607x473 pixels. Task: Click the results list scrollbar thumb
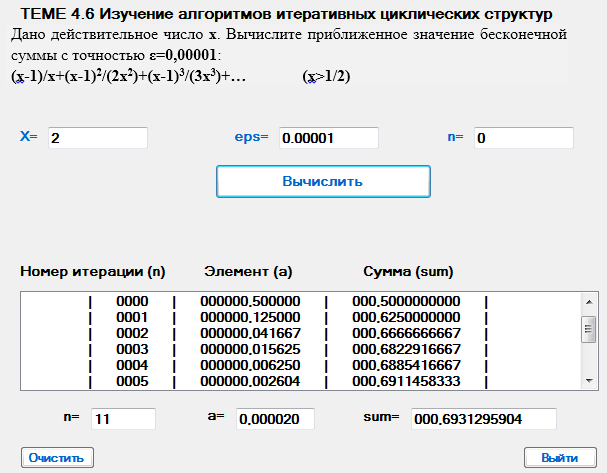click(588, 328)
